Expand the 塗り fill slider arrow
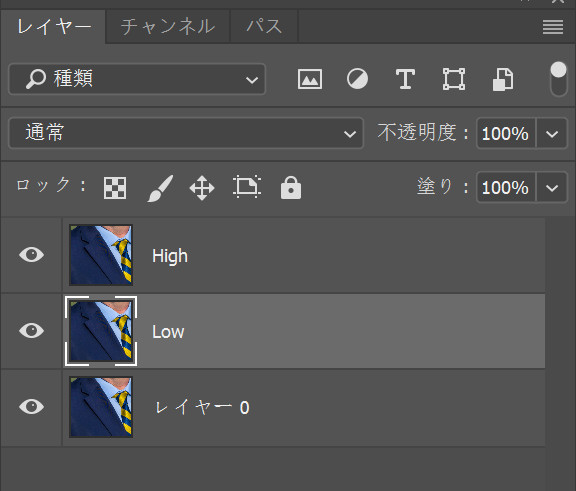Viewport: 576px width, 491px height. pos(552,187)
